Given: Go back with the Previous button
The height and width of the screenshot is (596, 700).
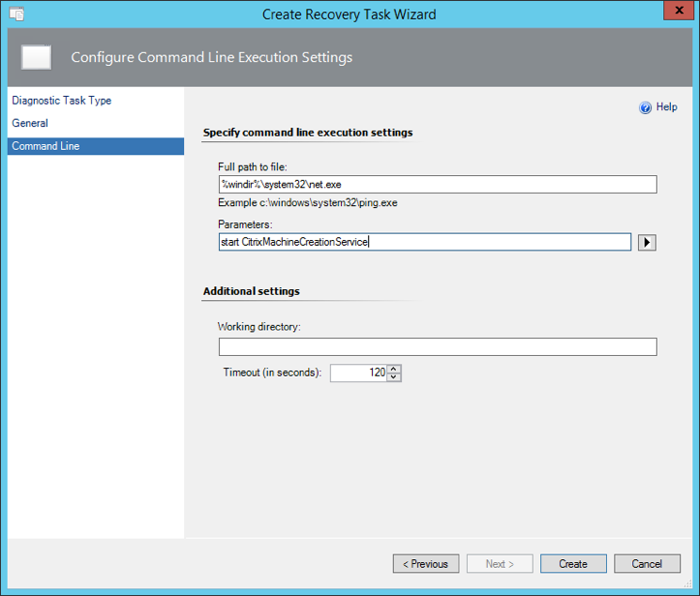Looking at the screenshot, I should pyautogui.click(x=426, y=564).
